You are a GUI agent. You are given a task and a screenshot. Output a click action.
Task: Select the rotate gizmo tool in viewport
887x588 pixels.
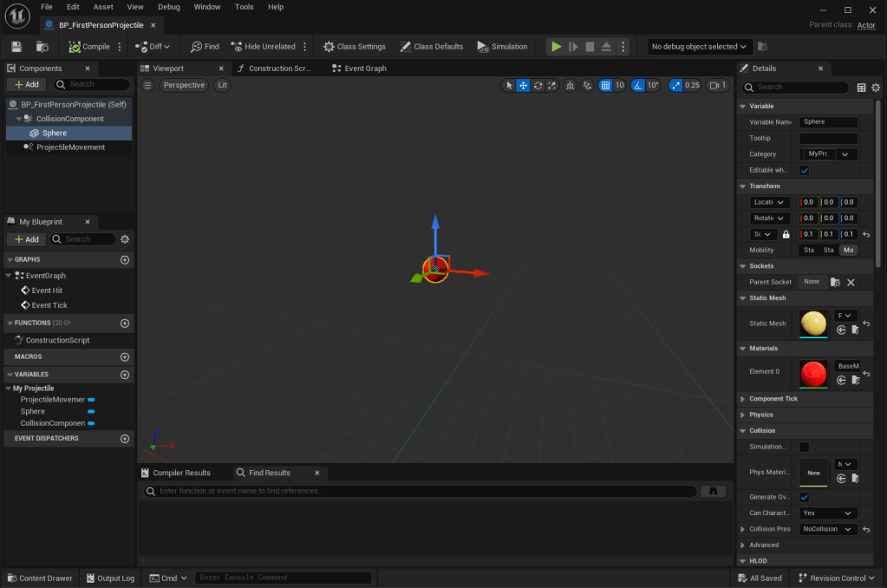pyautogui.click(x=538, y=85)
